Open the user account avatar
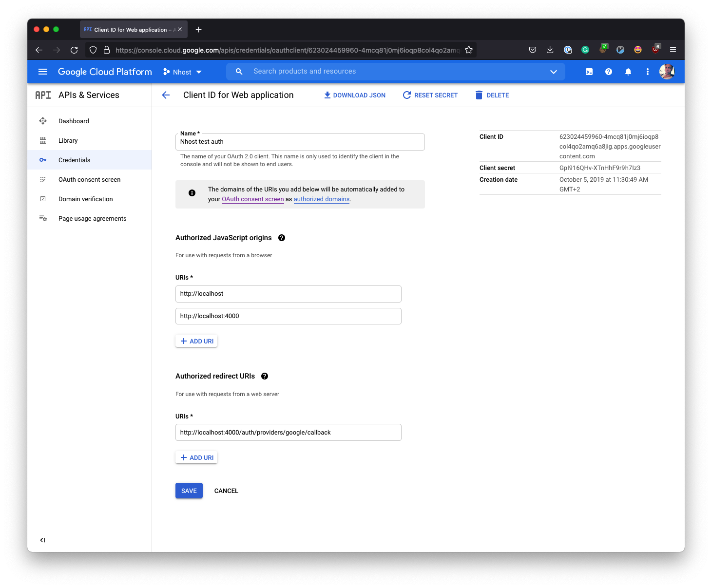The width and height of the screenshot is (712, 588). (x=667, y=72)
